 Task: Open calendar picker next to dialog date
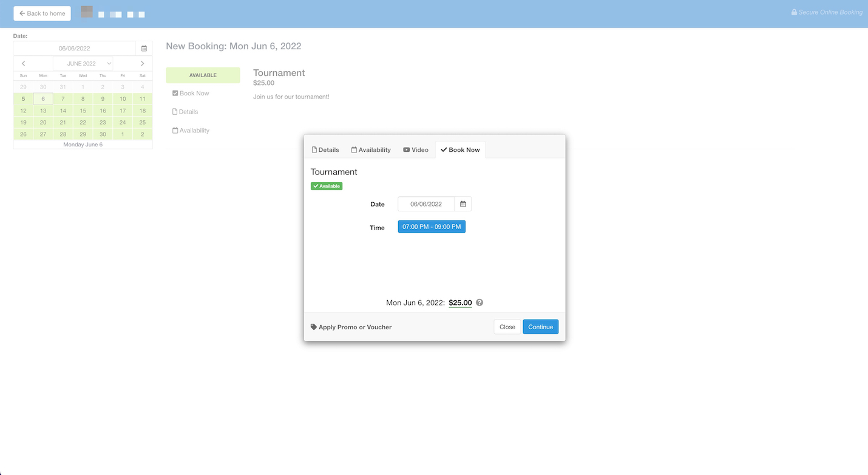click(463, 204)
